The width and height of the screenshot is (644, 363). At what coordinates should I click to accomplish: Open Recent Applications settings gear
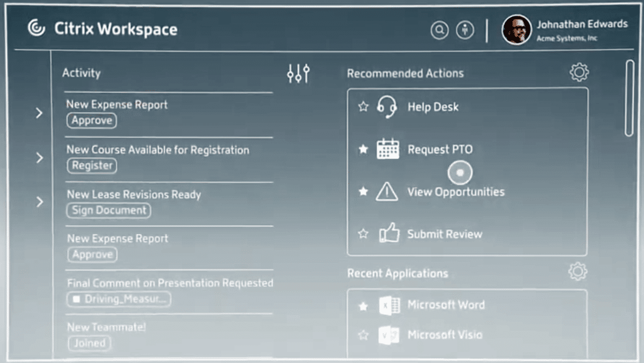[578, 271]
